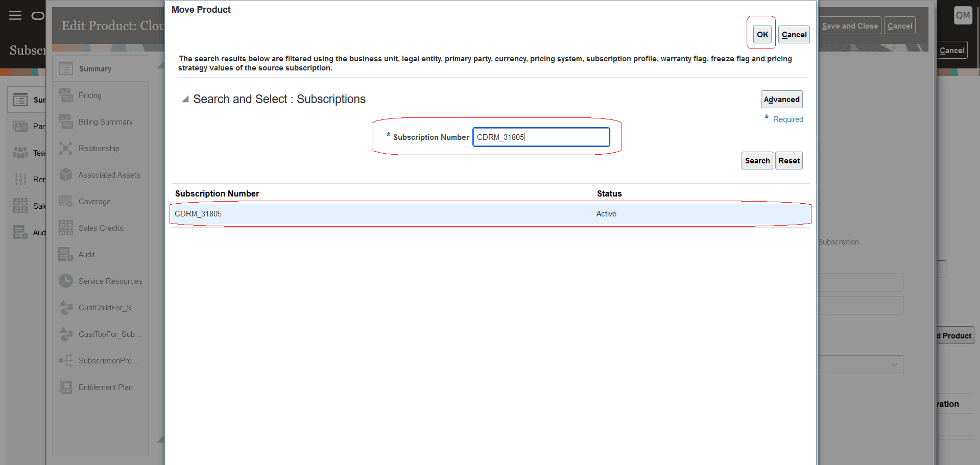The image size is (980, 465).
Task: Click the Summary tab label in product sidebar
Action: click(95, 69)
